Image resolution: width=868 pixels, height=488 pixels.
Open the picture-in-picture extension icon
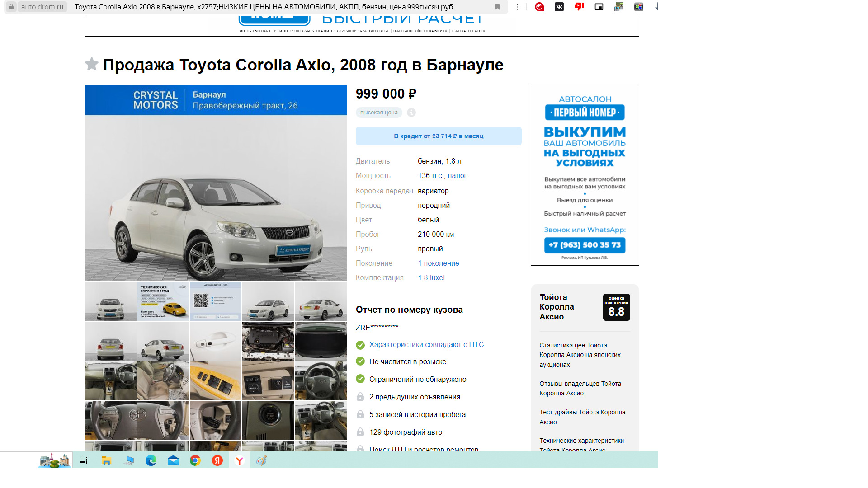(x=599, y=7)
